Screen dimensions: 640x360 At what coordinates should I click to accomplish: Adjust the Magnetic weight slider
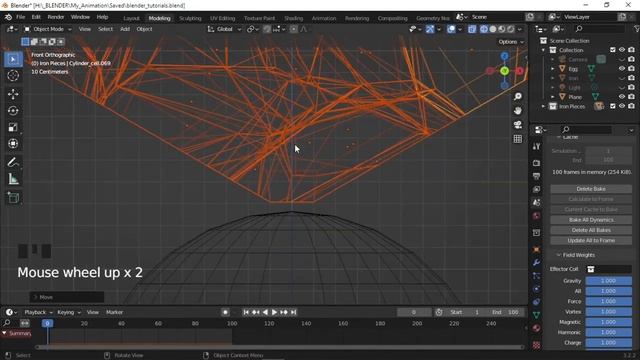coord(609,322)
